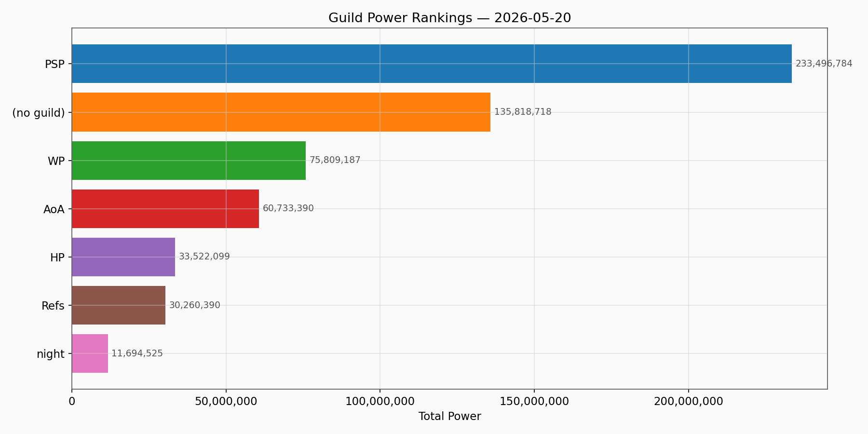Click the pink night bar

click(90, 353)
